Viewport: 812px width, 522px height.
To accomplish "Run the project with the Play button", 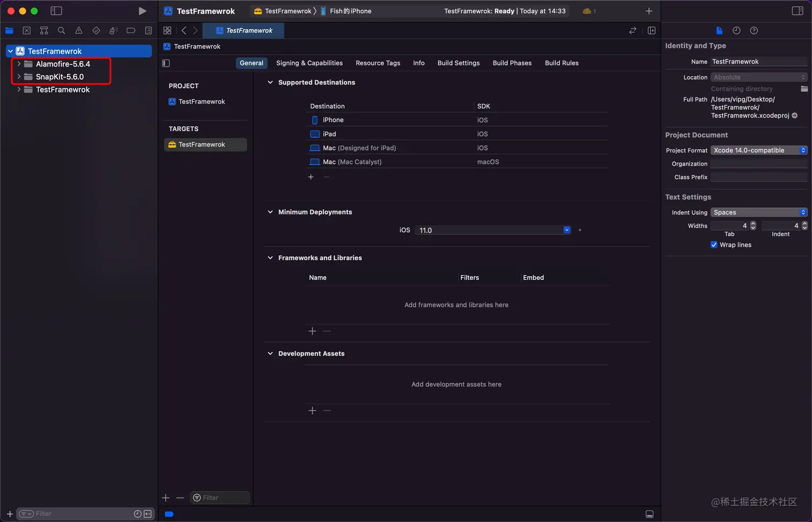I will coord(142,11).
